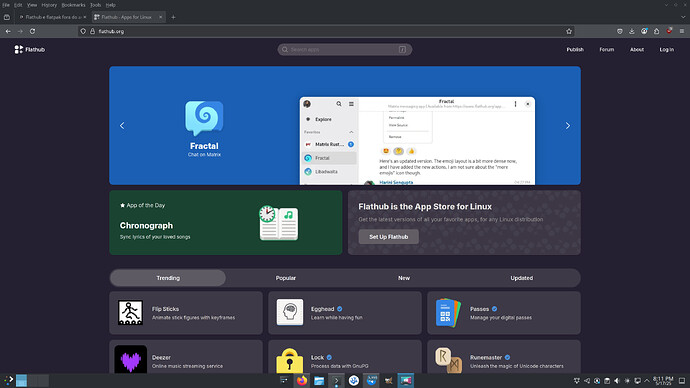
Task: Switch to the first virtual desktop pager
Action: tap(22, 381)
